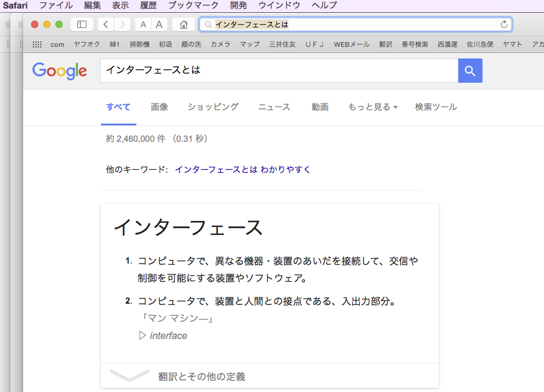Open the 三井住友 bookmark
The image size is (544, 392).
point(282,44)
